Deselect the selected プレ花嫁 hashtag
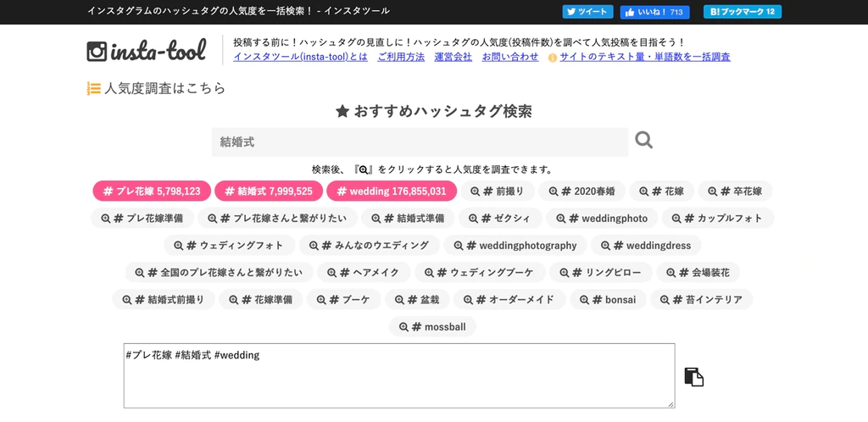Viewport: 868px width, 422px height. click(x=152, y=192)
